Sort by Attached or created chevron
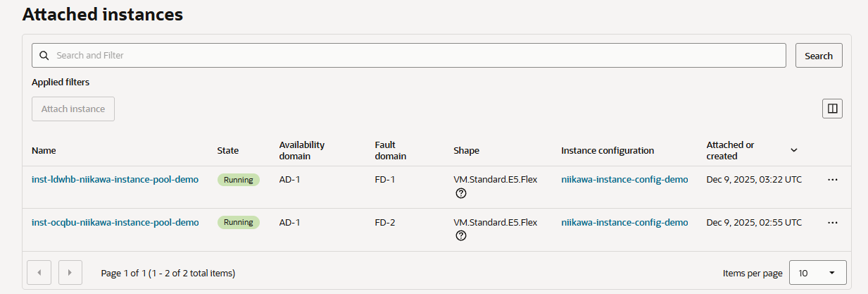Viewport: 868px width, 294px height. [x=793, y=150]
